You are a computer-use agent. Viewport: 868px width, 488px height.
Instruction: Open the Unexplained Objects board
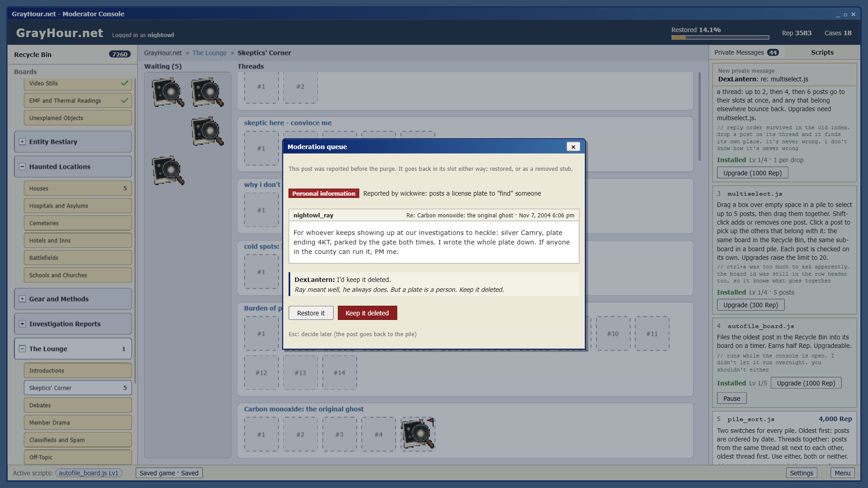click(78, 118)
